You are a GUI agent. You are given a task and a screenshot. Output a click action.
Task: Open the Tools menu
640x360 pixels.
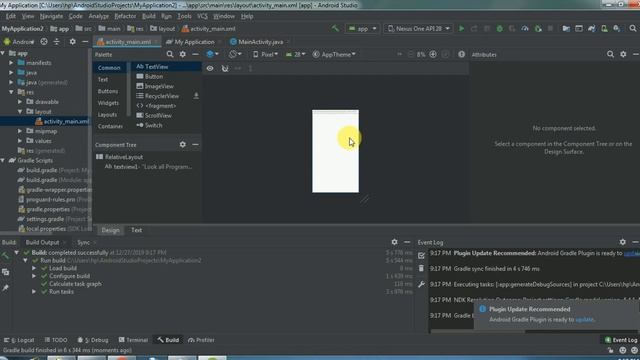tap(184, 16)
